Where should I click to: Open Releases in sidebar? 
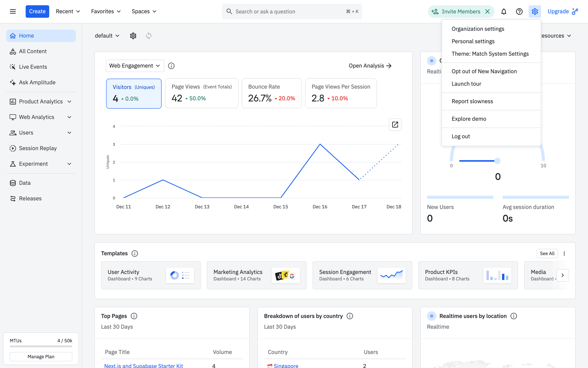pyautogui.click(x=41, y=198)
